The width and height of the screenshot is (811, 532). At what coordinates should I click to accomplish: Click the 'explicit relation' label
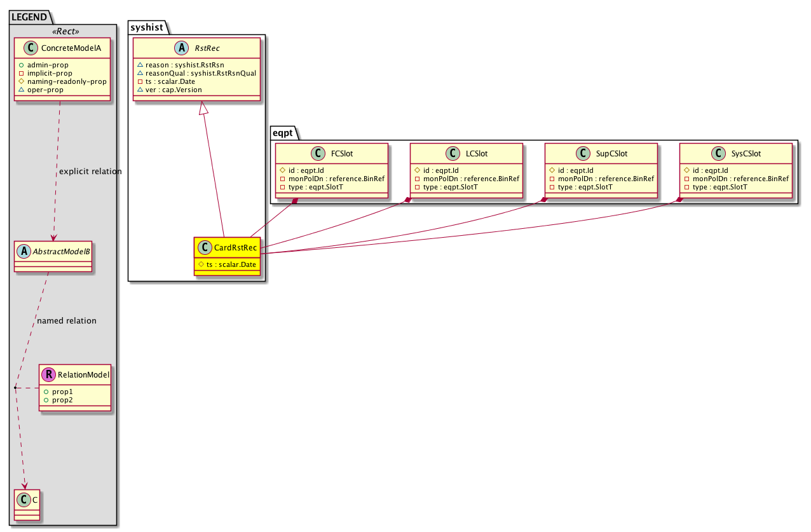click(x=90, y=172)
